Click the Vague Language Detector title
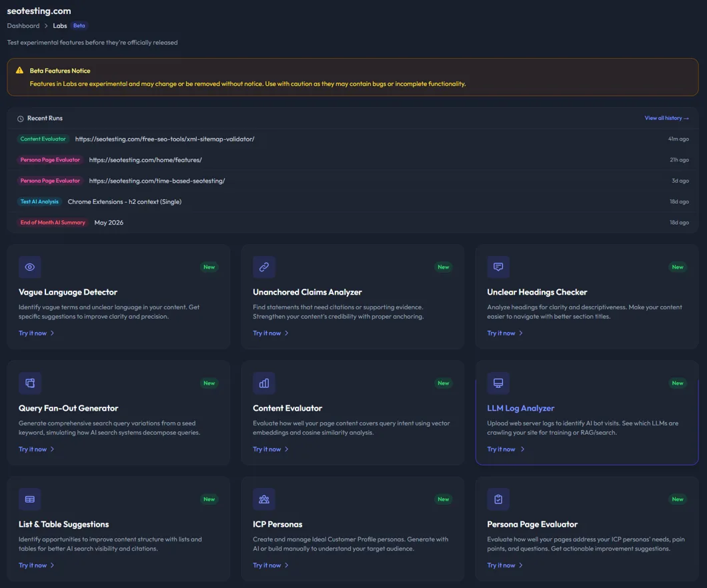Screen dimensions: 707x588 pos(67,292)
